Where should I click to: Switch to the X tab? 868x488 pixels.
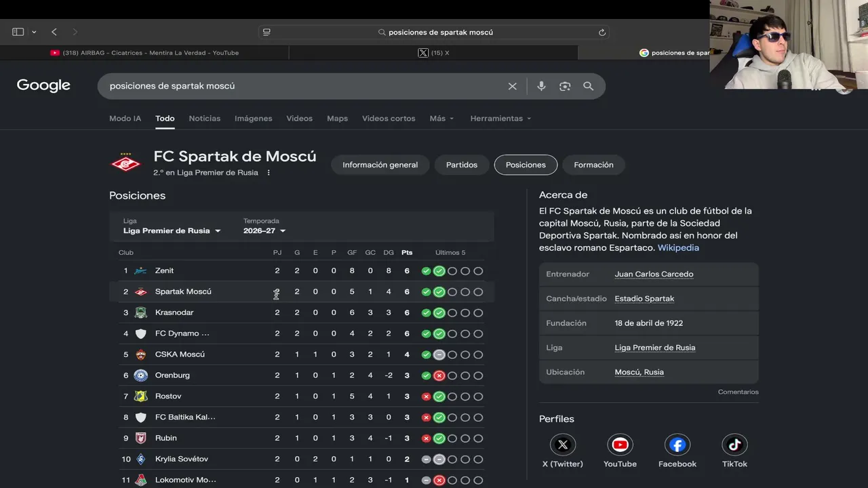pos(434,53)
